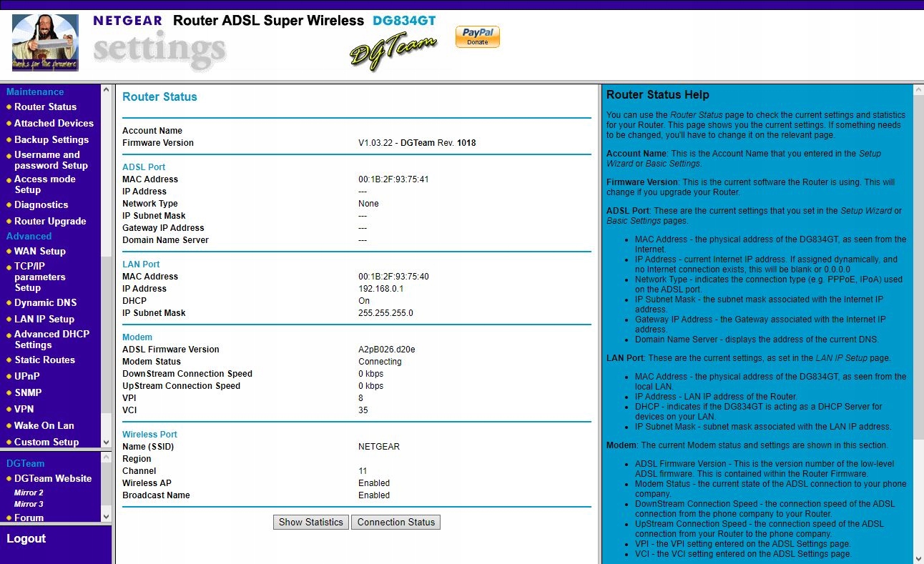Open the SNMP page
Image resolution: width=924 pixels, height=564 pixels.
pyautogui.click(x=28, y=392)
